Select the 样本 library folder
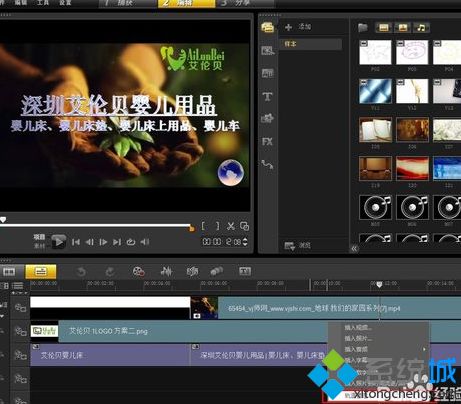The height and width of the screenshot is (404, 461). [311, 44]
